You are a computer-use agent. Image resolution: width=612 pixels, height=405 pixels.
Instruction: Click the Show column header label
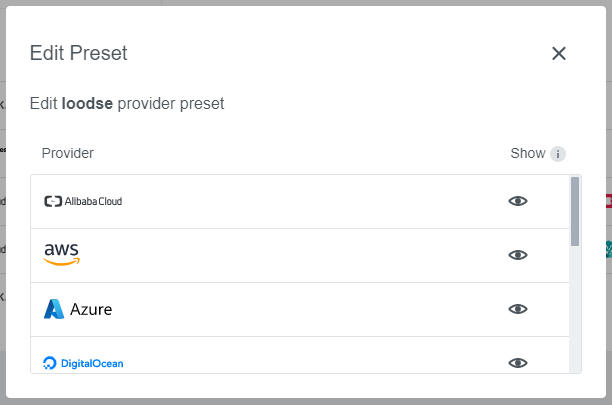click(x=528, y=153)
